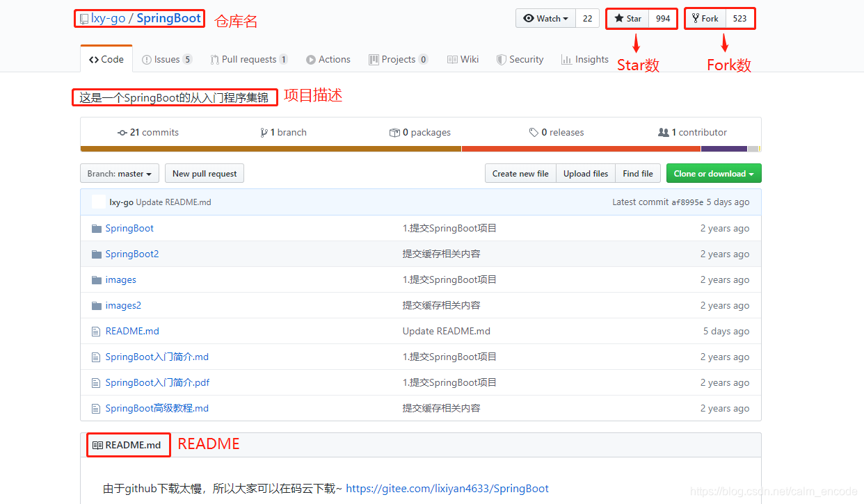
Task: Open the README.md file in list
Action: point(132,331)
